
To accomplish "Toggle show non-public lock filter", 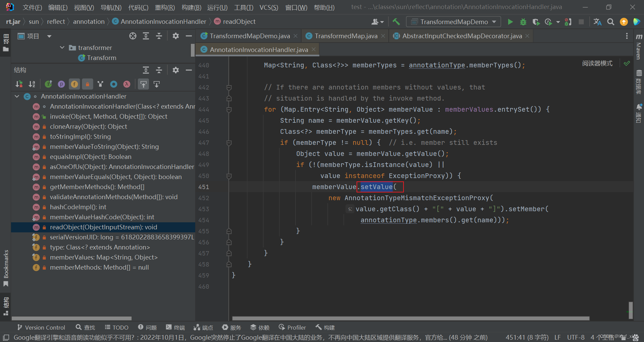I will (88, 84).
